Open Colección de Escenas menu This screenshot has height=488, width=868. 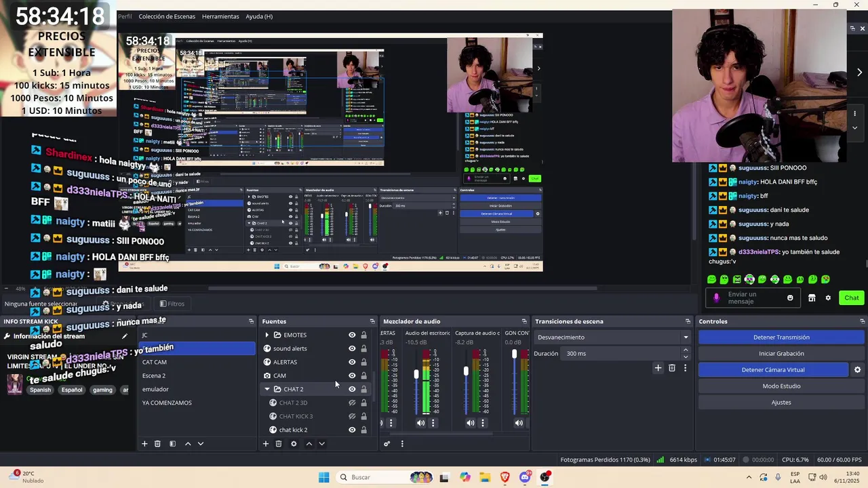pos(167,16)
